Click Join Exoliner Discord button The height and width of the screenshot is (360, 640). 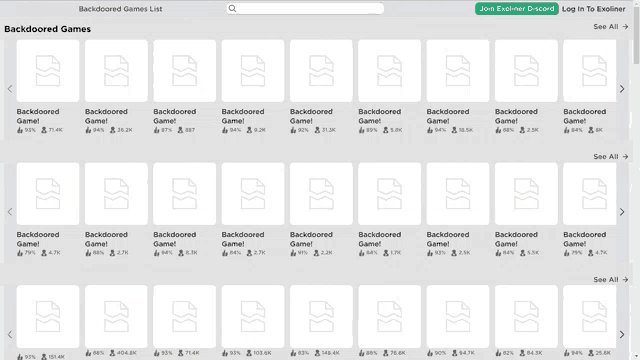[x=517, y=9]
